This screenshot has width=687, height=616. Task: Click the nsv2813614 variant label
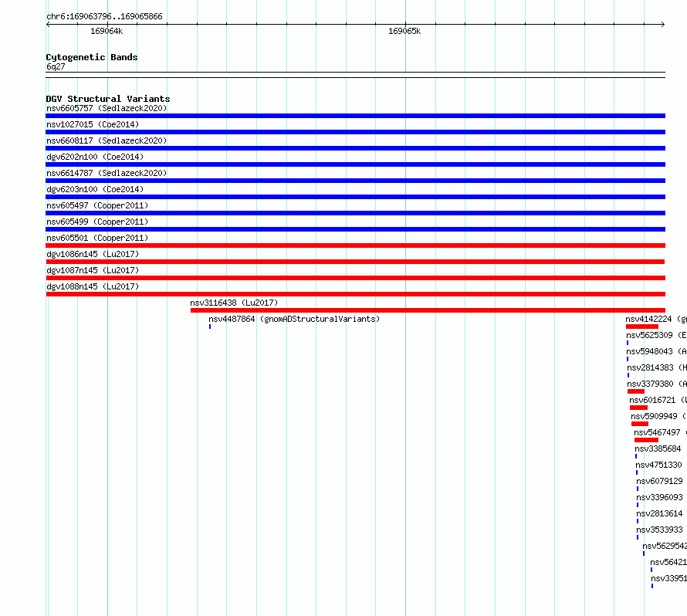[x=660, y=513]
